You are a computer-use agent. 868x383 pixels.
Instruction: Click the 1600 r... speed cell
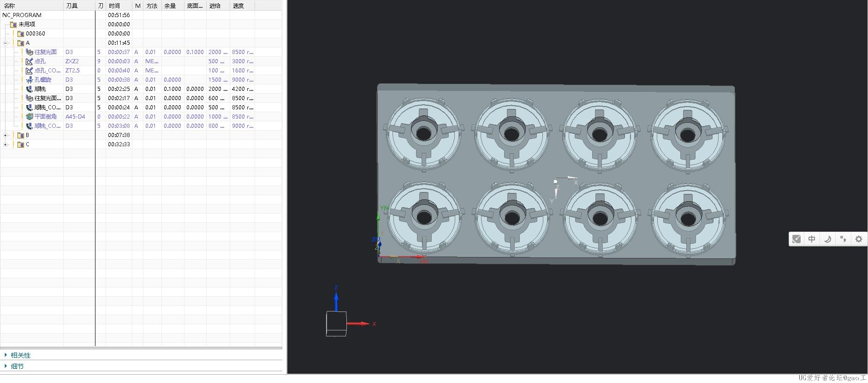pos(243,71)
